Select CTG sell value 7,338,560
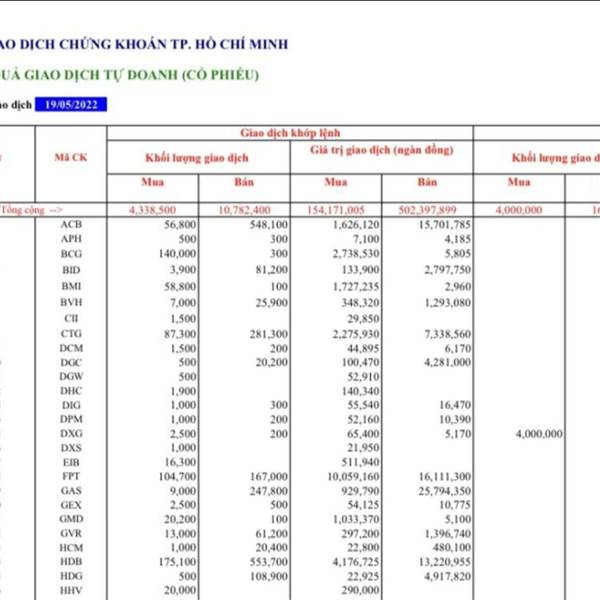This screenshot has width=600, height=600. (x=447, y=334)
